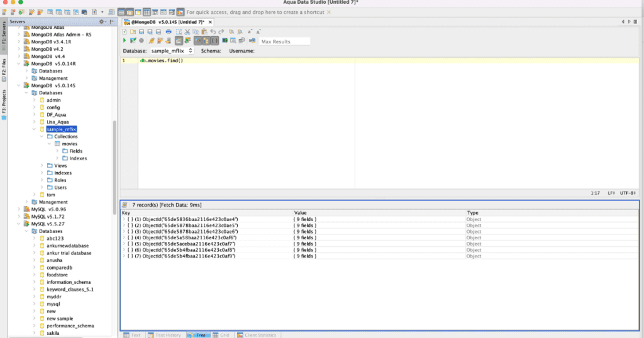The height and width of the screenshot is (338, 644).
Task: Toggle the curly braces JSON view button
Action: (214, 41)
